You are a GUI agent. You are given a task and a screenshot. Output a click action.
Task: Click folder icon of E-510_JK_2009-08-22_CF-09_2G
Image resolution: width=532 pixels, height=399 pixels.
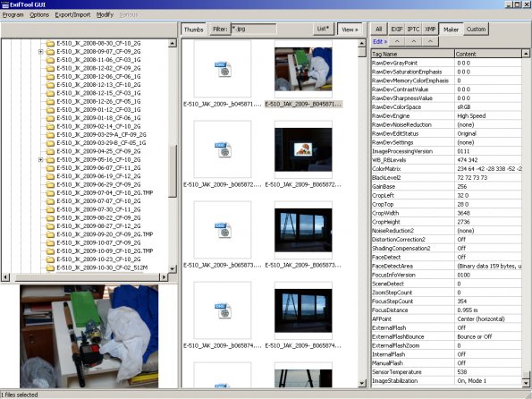pos(50,218)
